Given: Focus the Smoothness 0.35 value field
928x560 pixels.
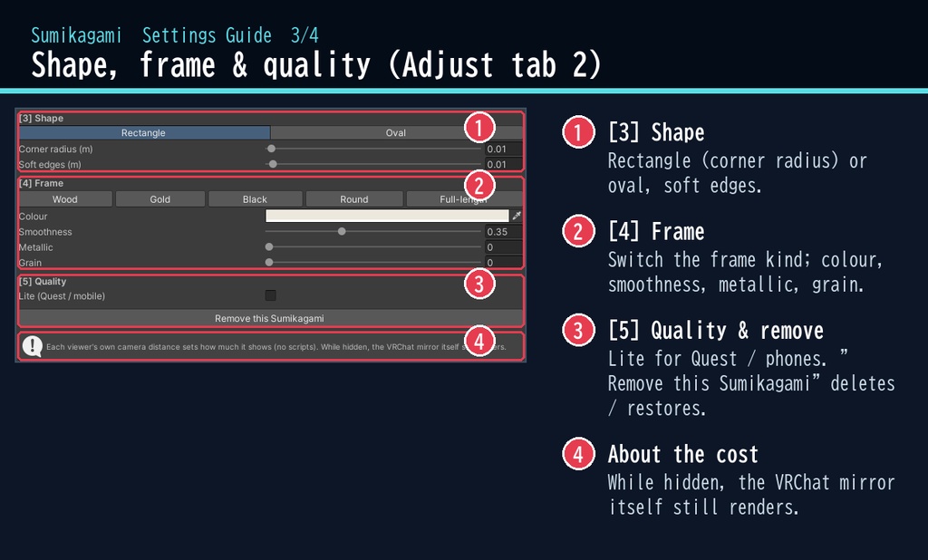Looking at the screenshot, I should point(504,231).
